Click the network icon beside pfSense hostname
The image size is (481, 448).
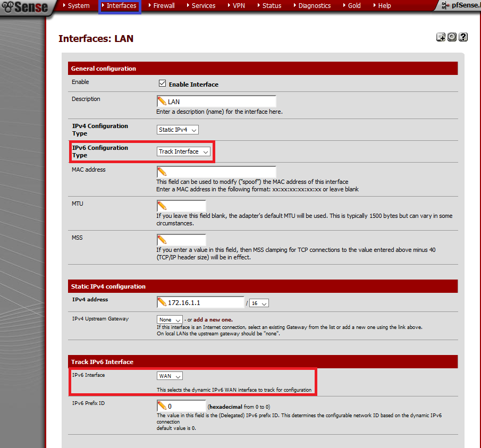446,6
